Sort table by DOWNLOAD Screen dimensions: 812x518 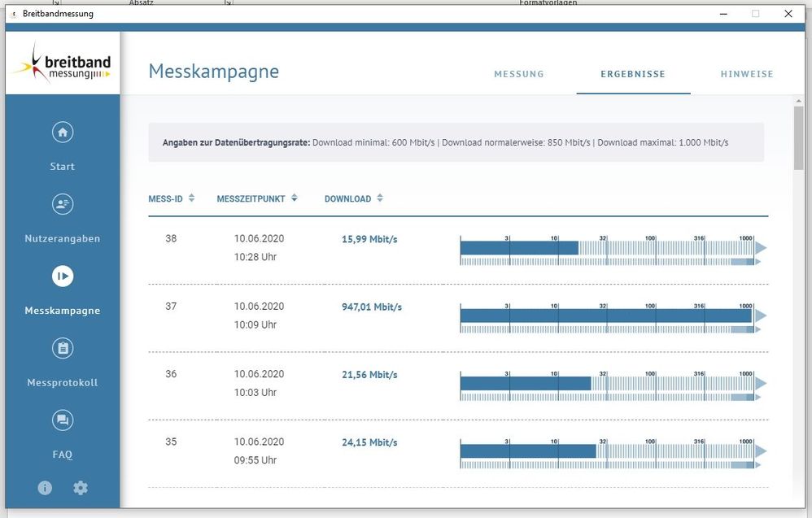pos(354,198)
